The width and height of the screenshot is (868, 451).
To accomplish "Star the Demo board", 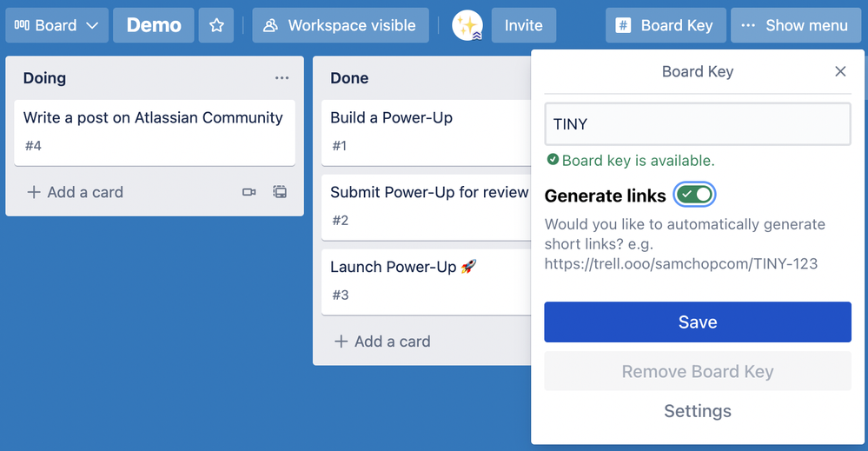I will [216, 25].
